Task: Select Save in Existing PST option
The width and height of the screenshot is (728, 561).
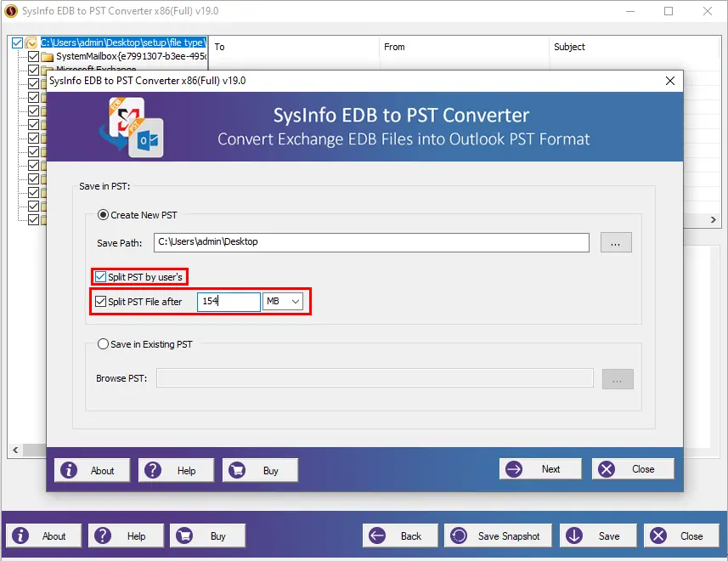Action: [103, 344]
